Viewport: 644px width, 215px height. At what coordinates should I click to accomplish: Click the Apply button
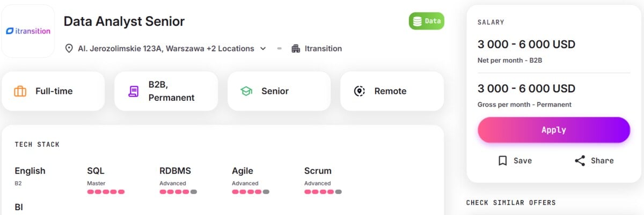pyautogui.click(x=554, y=130)
